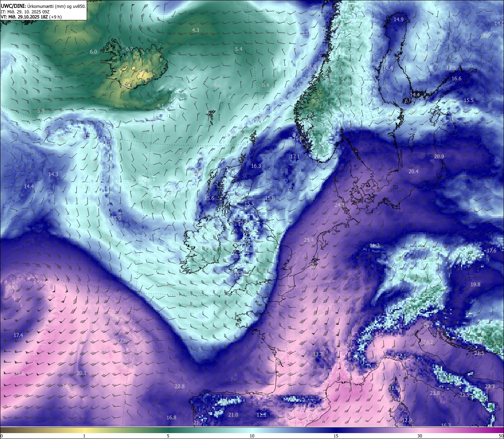Click the value 6.4 west of Norway

(265, 85)
